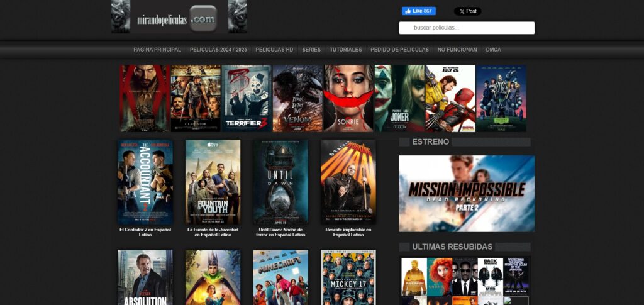The image size is (644, 305).
Task: Open the PAGINA PRINCIPAL menu item
Action: [157, 50]
